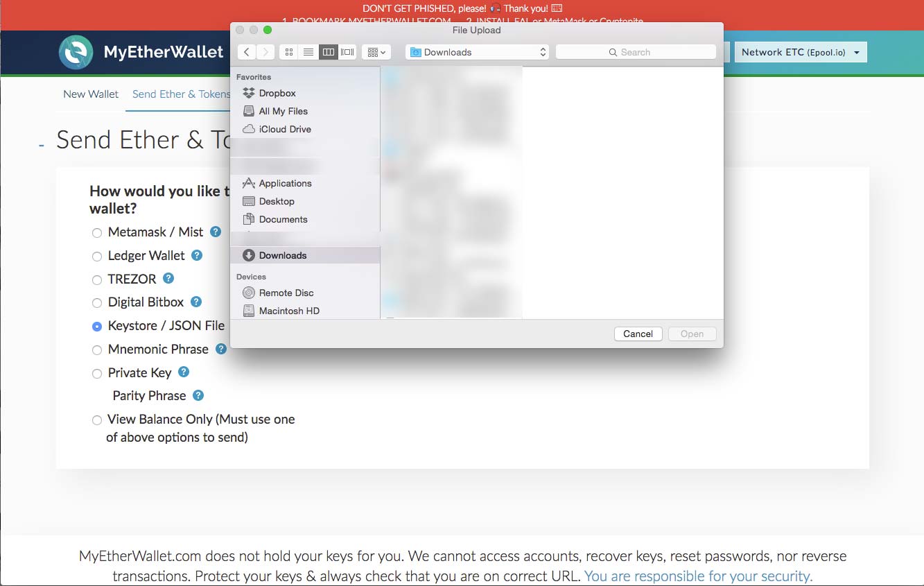Select Applications in sidebar
Viewport: 924px width, 586px height.
pos(305,183)
